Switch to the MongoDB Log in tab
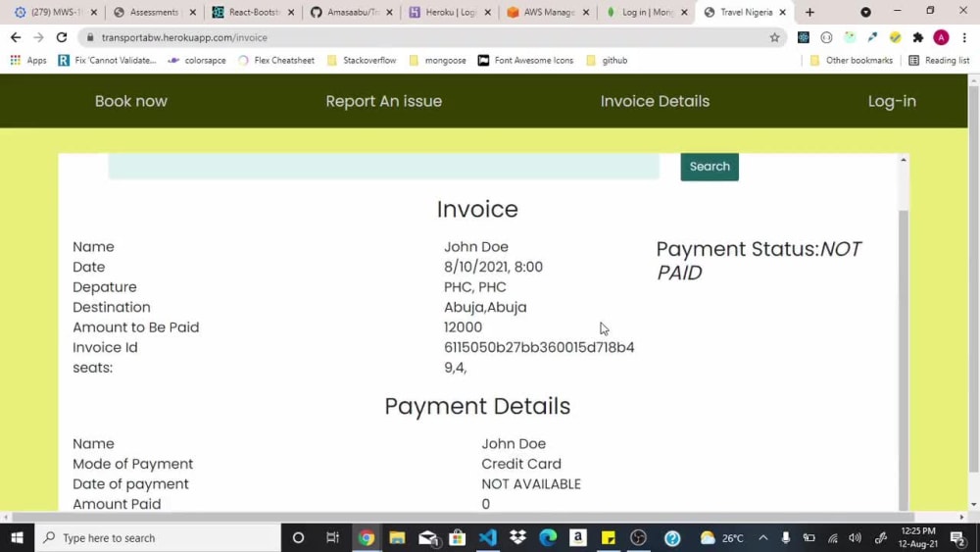 pyautogui.click(x=646, y=12)
